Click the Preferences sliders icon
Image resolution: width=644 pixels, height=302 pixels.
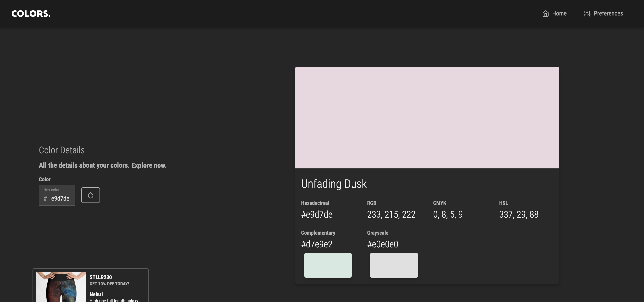pos(587,14)
